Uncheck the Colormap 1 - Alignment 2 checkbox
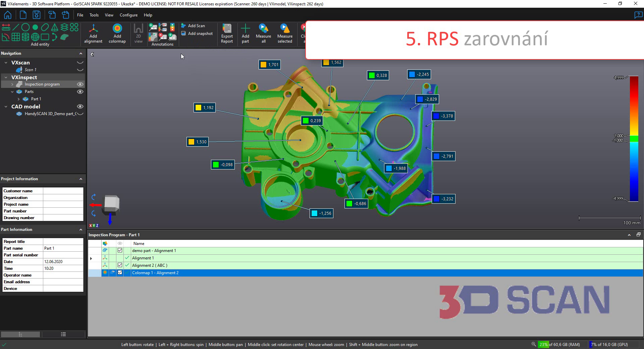This screenshot has height=349, width=644. click(x=120, y=272)
